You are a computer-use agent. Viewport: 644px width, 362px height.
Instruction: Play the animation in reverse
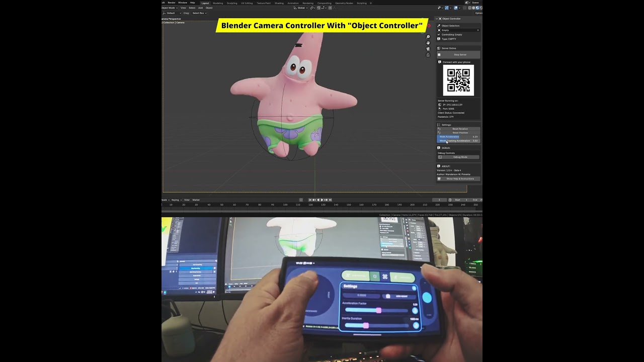coord(318,200)
